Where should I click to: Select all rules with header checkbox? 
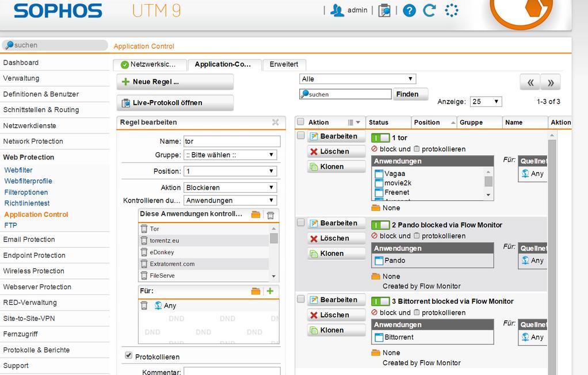coord(301,121)
